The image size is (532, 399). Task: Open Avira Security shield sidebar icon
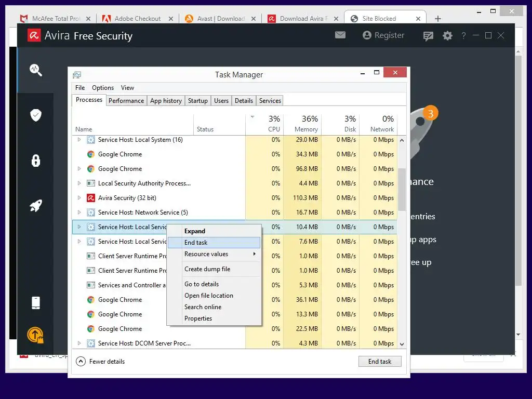point(36,115)
